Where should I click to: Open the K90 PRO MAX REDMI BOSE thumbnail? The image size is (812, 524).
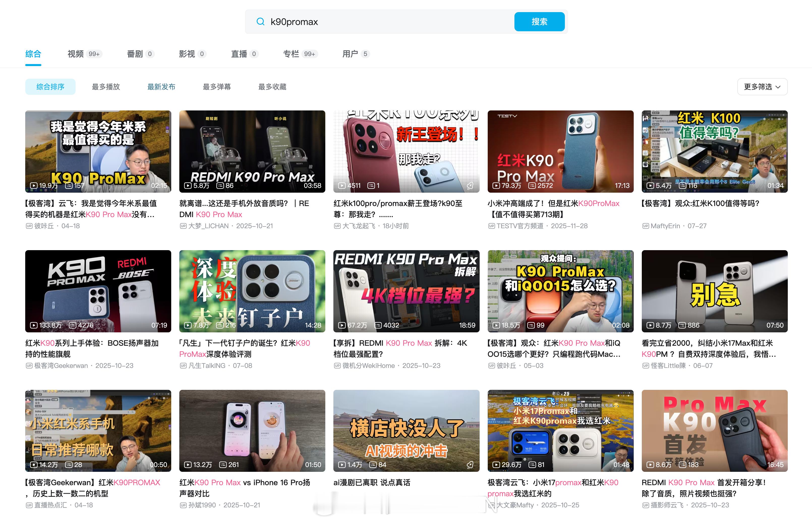point(98,291)
